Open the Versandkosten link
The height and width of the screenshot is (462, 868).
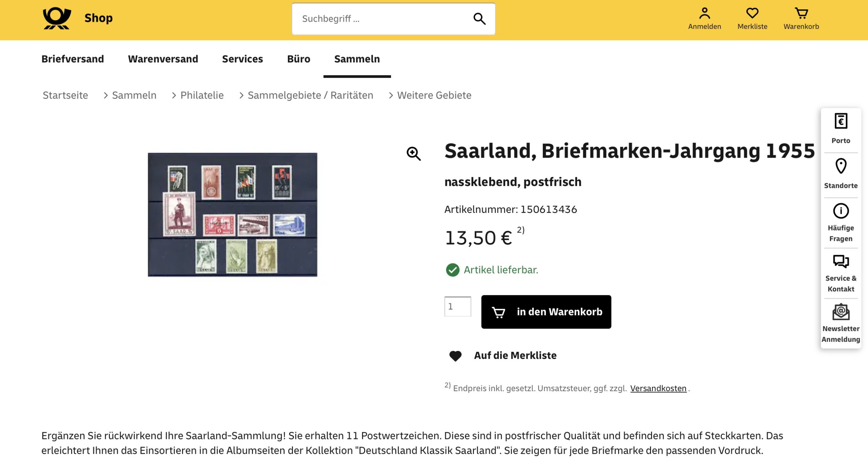(658, 388)
